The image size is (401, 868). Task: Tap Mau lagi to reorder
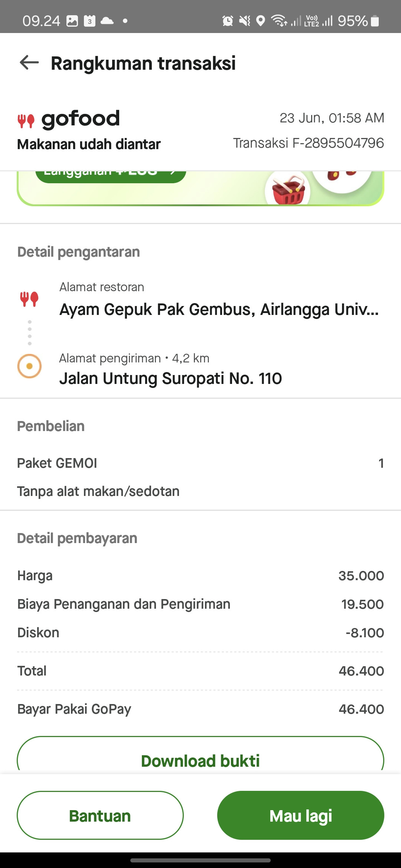301,815
